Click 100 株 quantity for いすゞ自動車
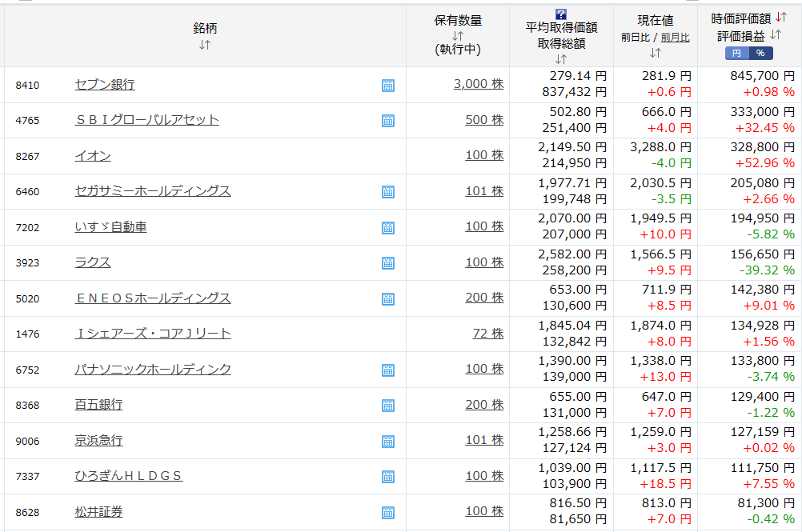 click(484, 226)
